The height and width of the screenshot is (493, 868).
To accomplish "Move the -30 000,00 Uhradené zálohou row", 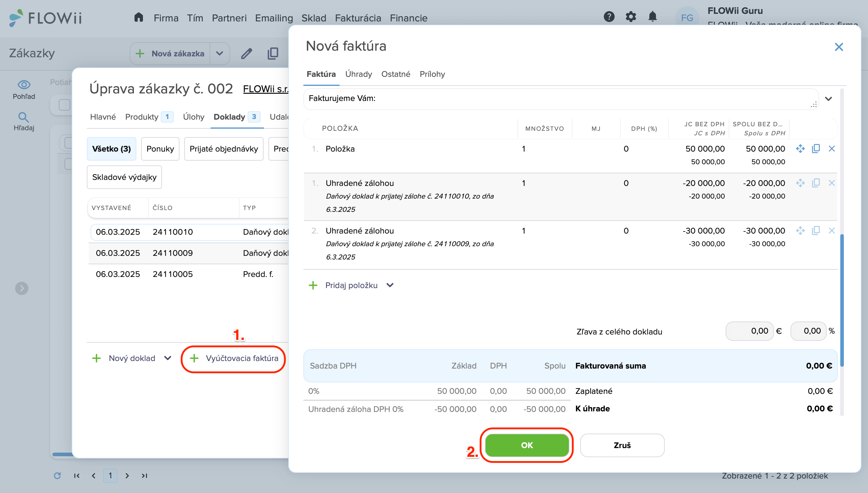I will point(800,231).
